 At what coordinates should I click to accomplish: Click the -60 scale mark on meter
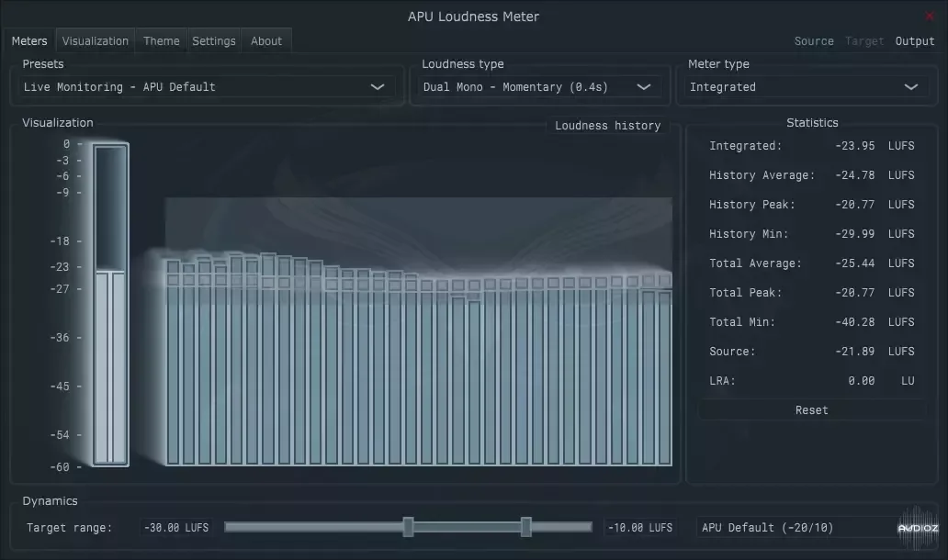point(60,467)
